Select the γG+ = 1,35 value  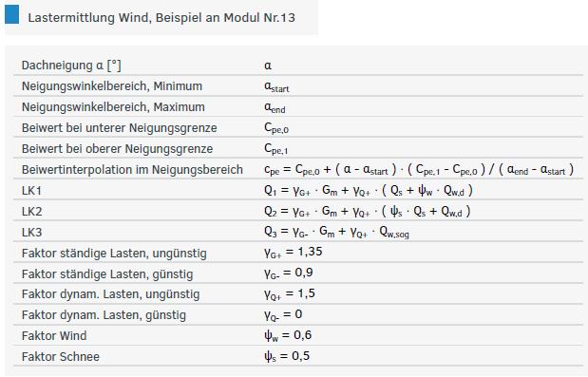tap(293, 252)
